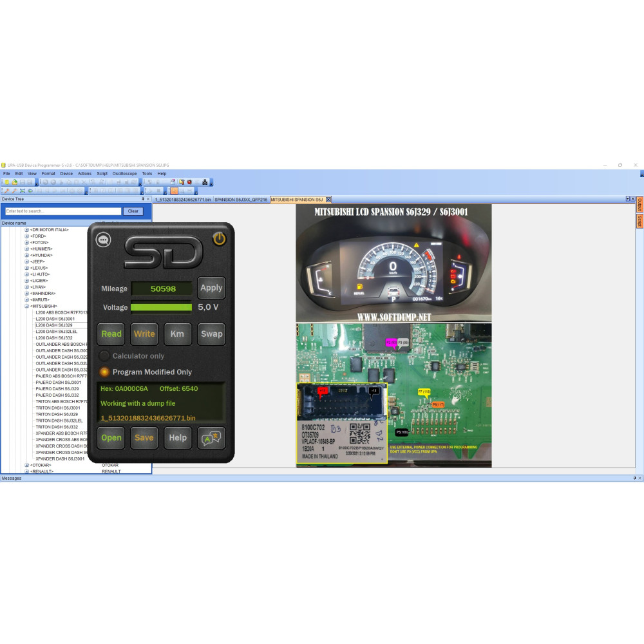The height and width of the screenshot is (644, 644).
Task: Open the document tab list dropdown arrow
Action: [x=627, y=199]
